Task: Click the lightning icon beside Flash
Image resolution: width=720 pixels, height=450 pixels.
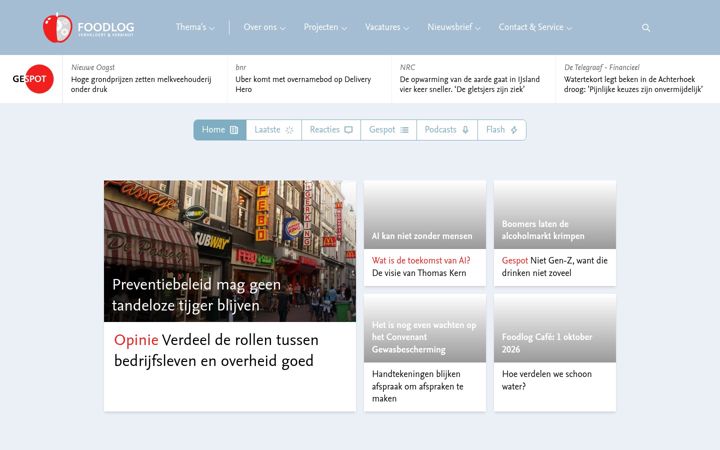Action: [x=514, y=130]
